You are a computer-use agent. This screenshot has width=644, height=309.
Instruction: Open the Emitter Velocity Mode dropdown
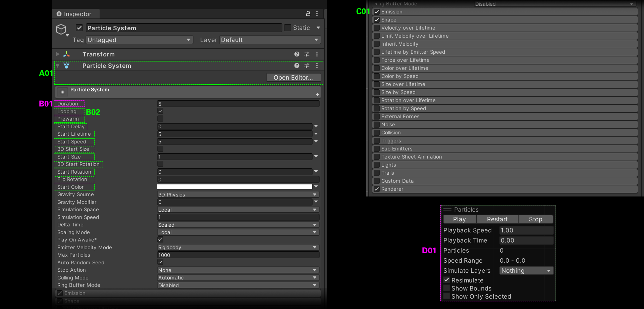238,248
